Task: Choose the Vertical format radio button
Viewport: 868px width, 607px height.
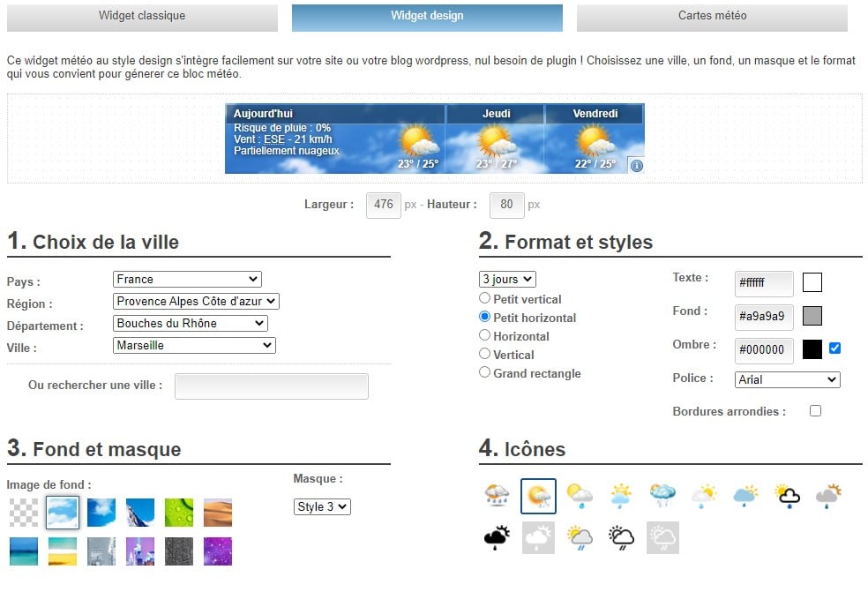Action: (x=484, y=353)
